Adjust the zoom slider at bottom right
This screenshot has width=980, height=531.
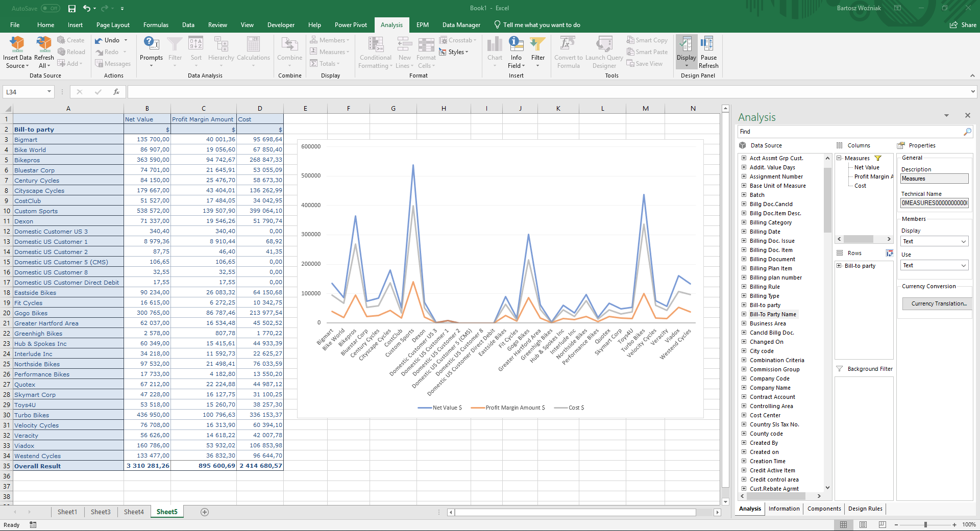click(925, 524)
